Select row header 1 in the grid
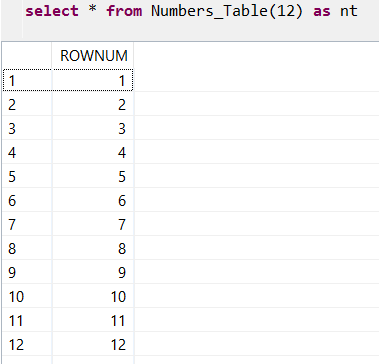 [x=27, y=80]
